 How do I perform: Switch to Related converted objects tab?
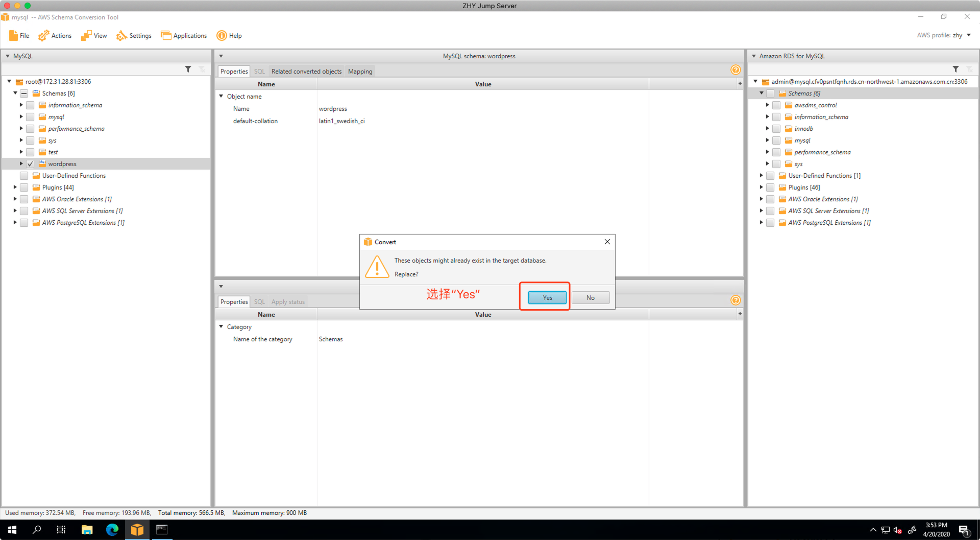click(306, 72)
